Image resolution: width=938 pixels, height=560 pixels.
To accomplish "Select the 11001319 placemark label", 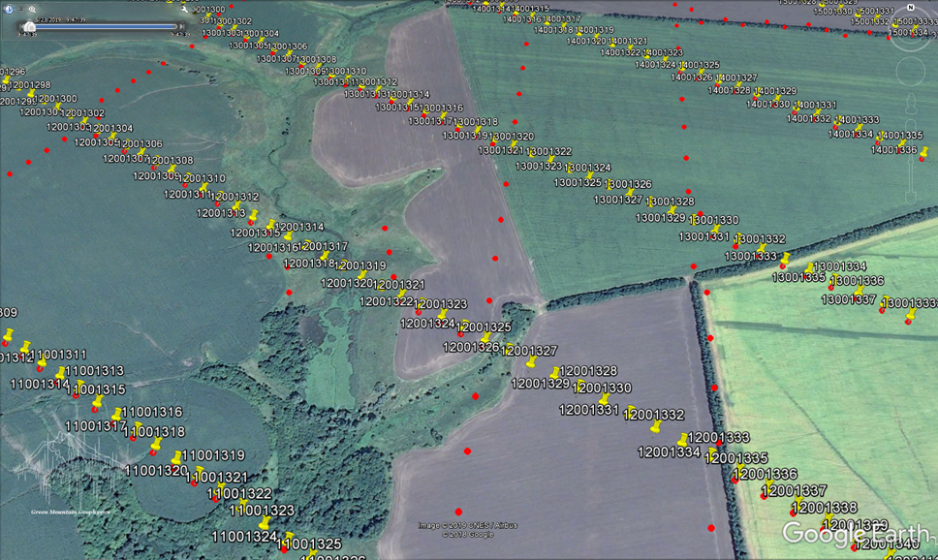I will tap(213, 454).
